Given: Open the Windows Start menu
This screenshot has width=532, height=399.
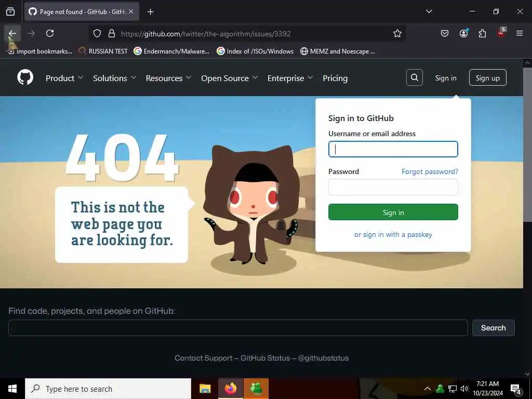Looking at the screenshot, I should tap(12, 389).
